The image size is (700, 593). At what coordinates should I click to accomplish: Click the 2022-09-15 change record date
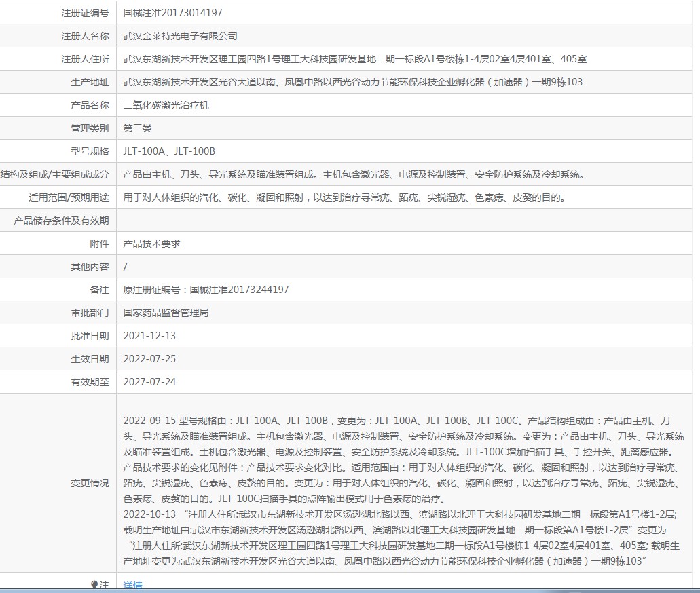149,421
